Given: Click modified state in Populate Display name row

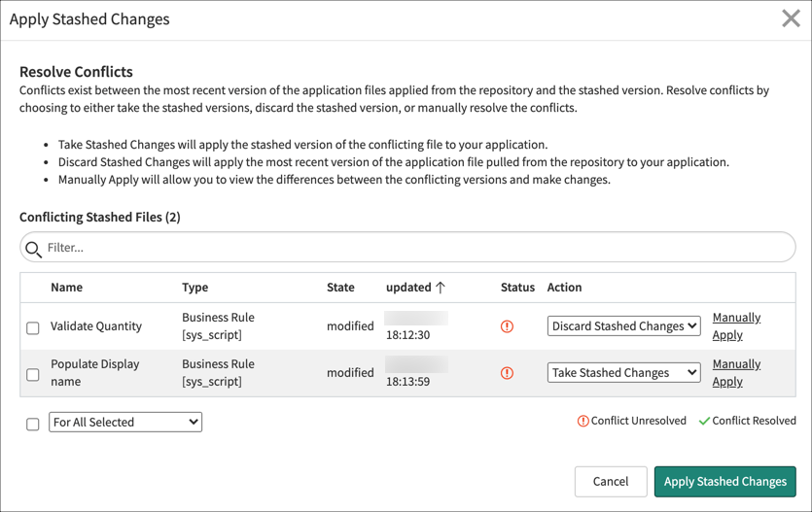Looking at the screenshot, I should click(x=350, y=373).
